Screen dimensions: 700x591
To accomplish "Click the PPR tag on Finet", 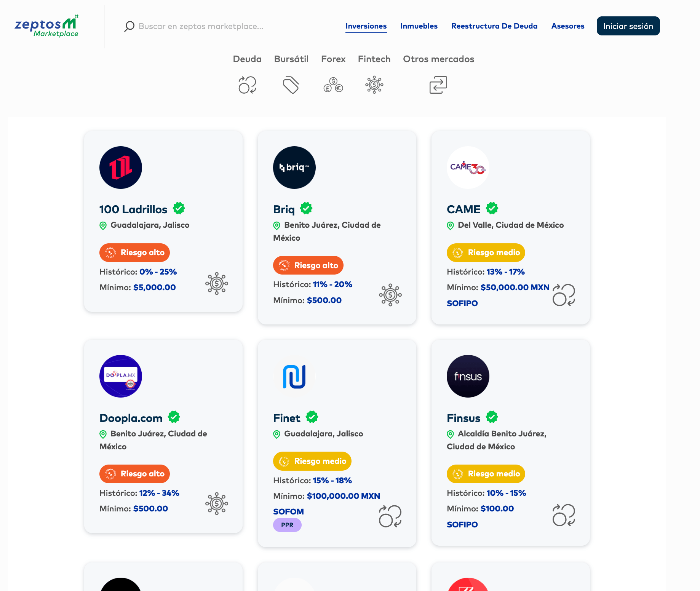I will point(287,525).
